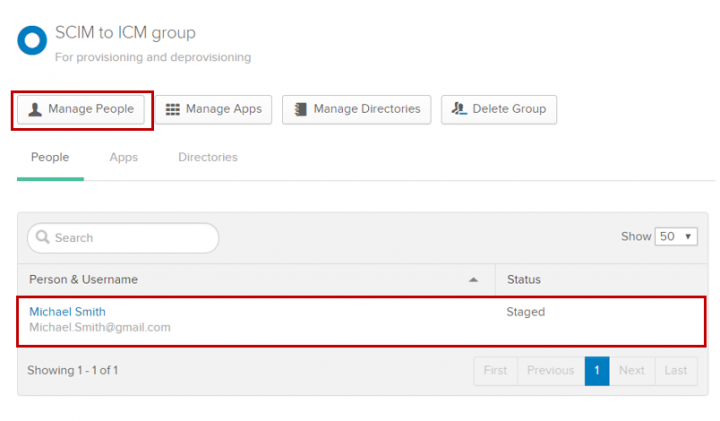Viewport: 720px width, 421px height.
Task: Click the magnifier icon in search box
Action: (43, 238)
